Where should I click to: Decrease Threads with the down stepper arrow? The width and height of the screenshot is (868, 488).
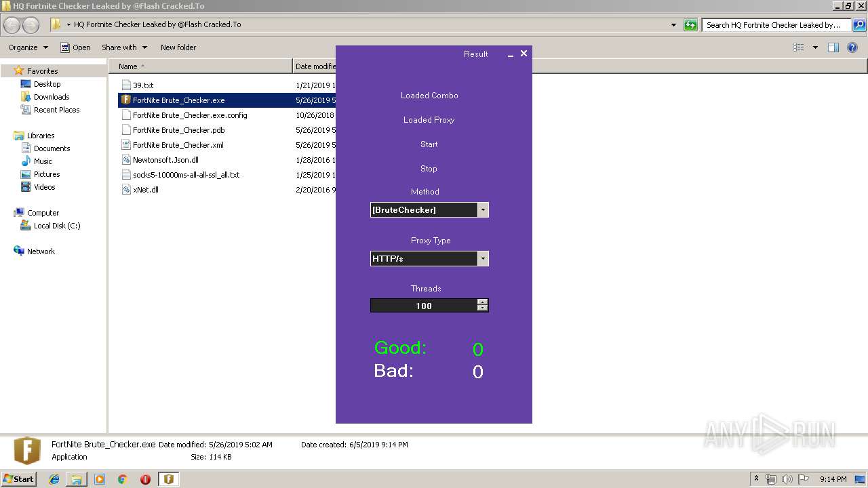tap(482, 309)
